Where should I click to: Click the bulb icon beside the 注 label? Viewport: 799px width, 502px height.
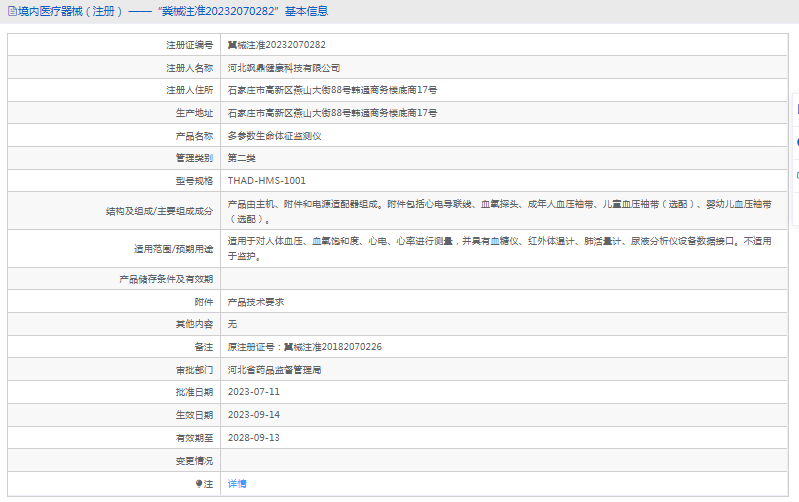pos(199,484)
